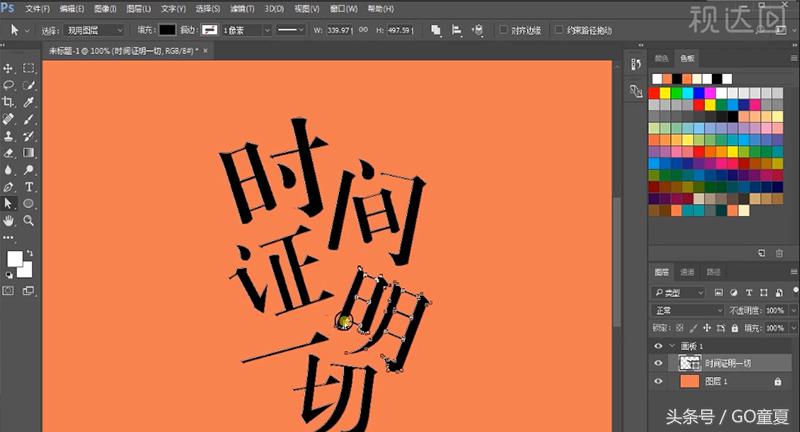The width and height of the screenshot is (800, 432).
Task: Delete swatch with trash icon
Action: (x=779, y=253)
